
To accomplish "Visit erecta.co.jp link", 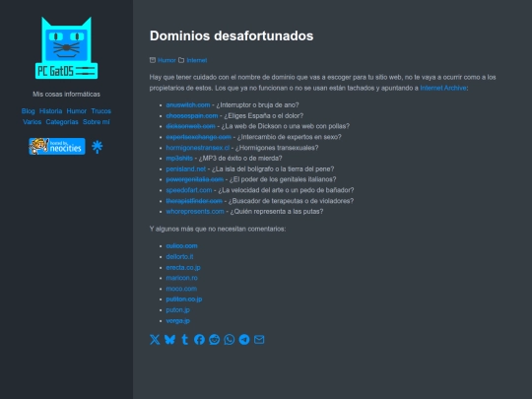I will pos(183,267).
